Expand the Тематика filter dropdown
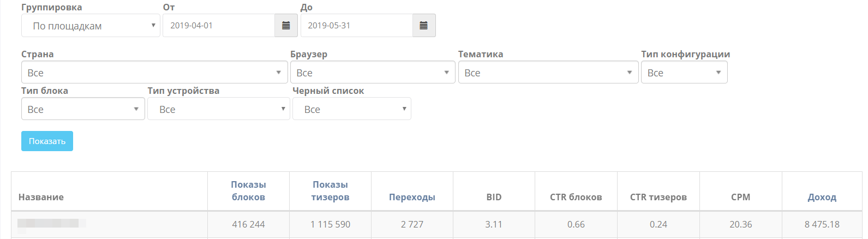 point(548,73)
